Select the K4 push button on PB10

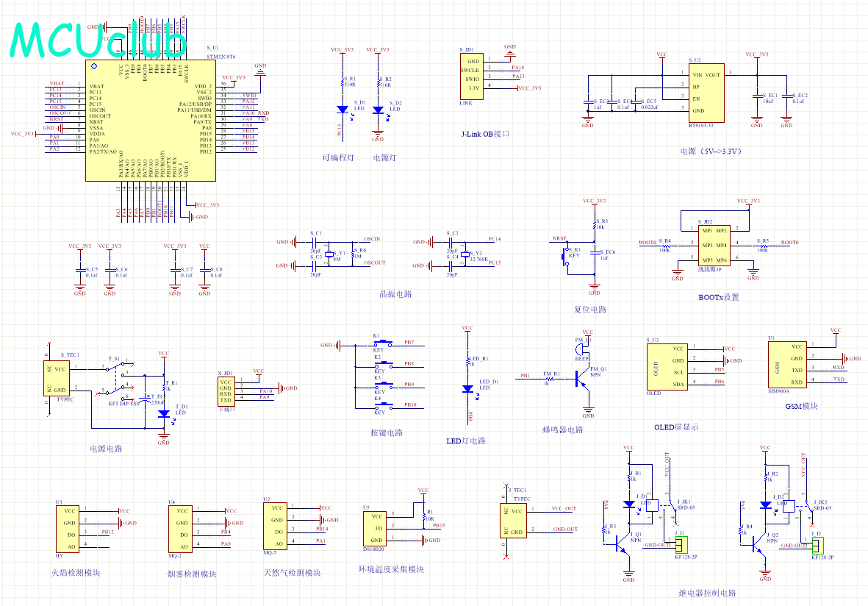click(x=382, y=406)
